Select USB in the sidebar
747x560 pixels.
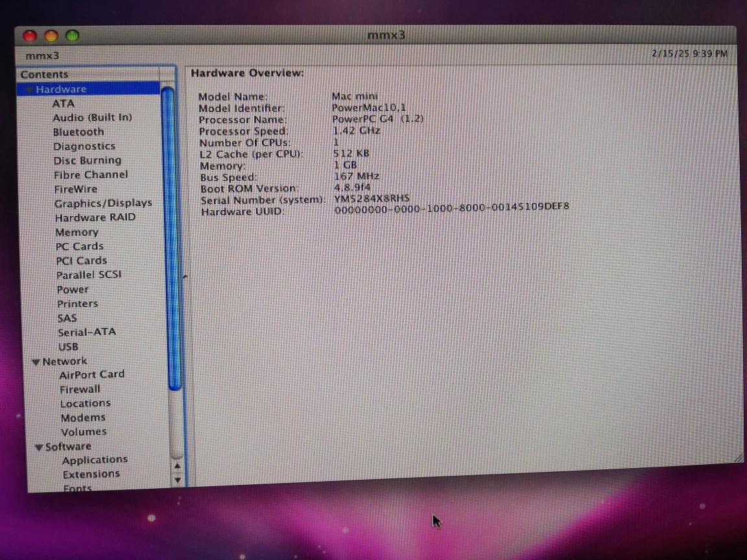pyautogui.click(x=68, y=347)
